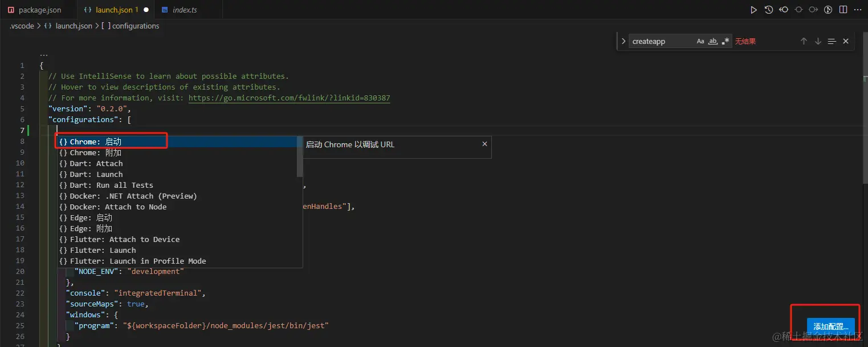Click the "NODE_ENV" key

[96, 271]
